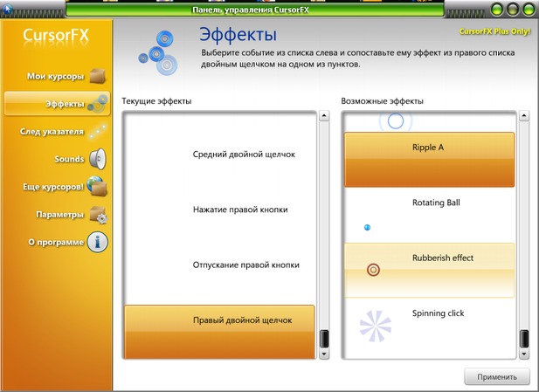Click the box icon beside Мои курсоры

98,76
